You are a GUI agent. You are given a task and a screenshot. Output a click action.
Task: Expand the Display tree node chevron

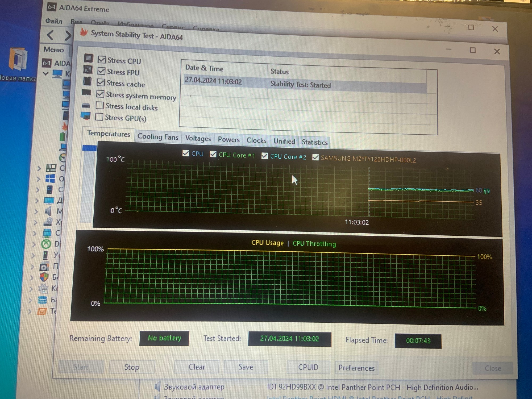37,201
